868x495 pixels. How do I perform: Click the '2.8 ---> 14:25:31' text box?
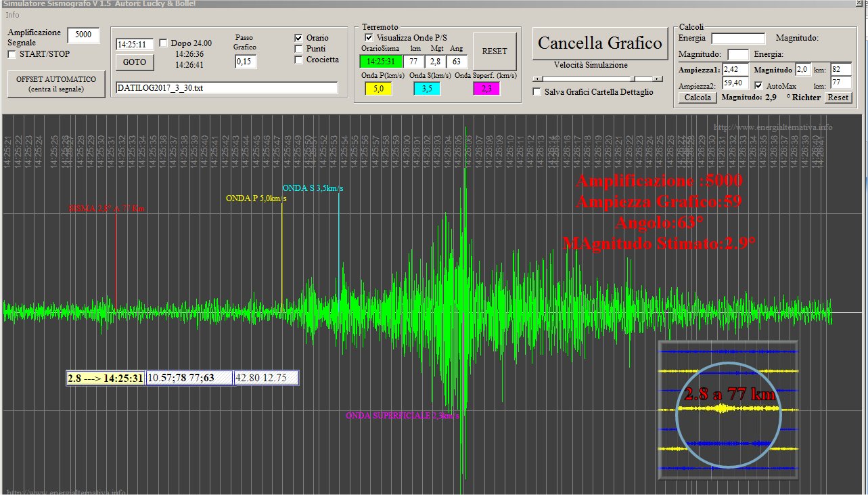105,378
